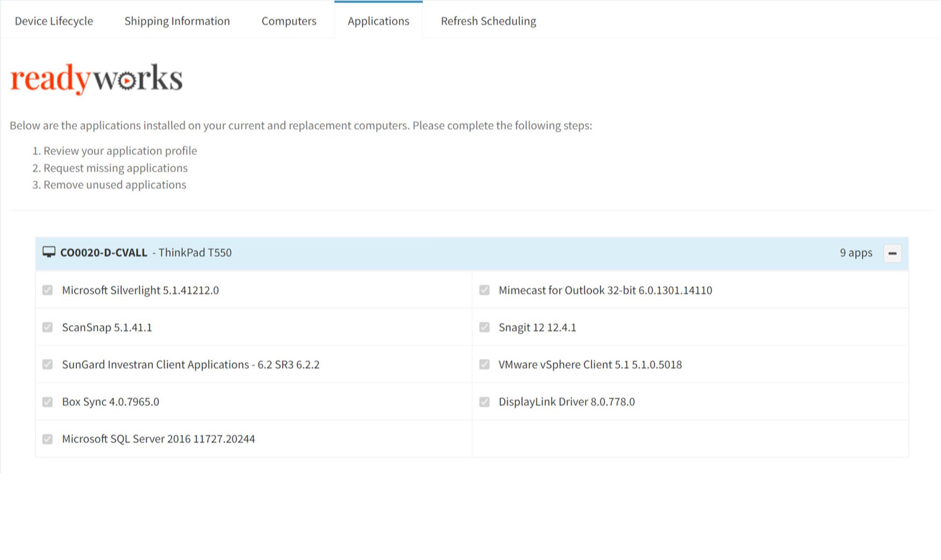Screen dimensions: 941x560
Task: Toggle Mimecast for Outlook 32-bit checkbox
Action: click(484, 290)
